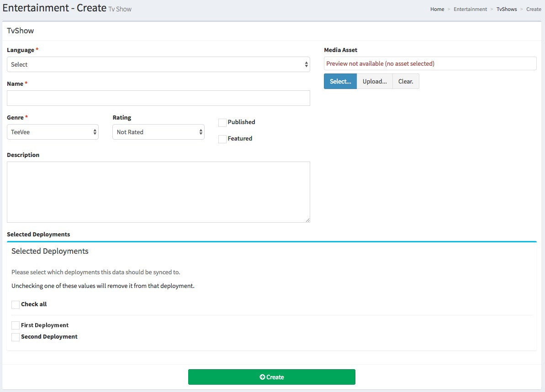
Task: Open Entertainment breadcrumb link
Action: 470,9
